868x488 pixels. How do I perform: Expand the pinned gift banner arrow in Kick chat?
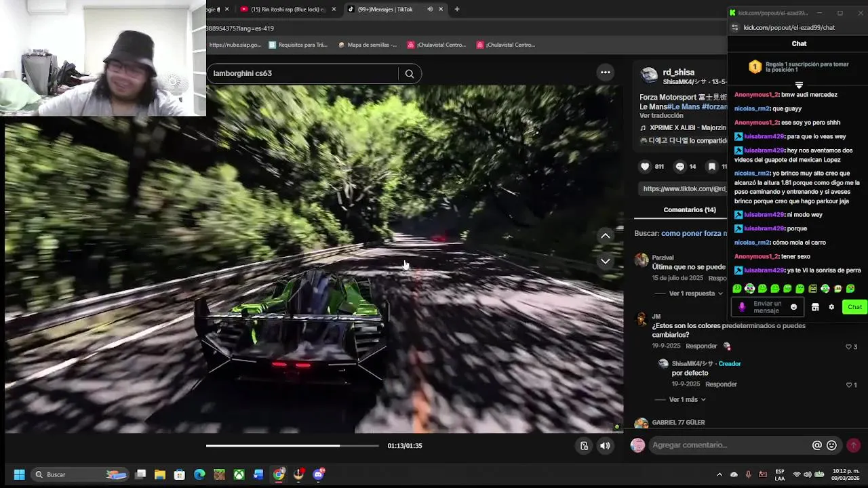799,85
